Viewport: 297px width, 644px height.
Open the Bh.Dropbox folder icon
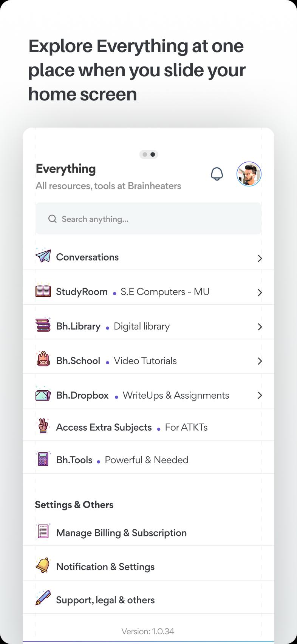point(43,394)
